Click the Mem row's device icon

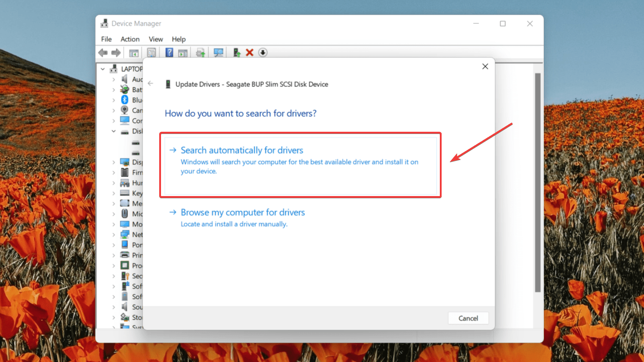coord(125,203)
